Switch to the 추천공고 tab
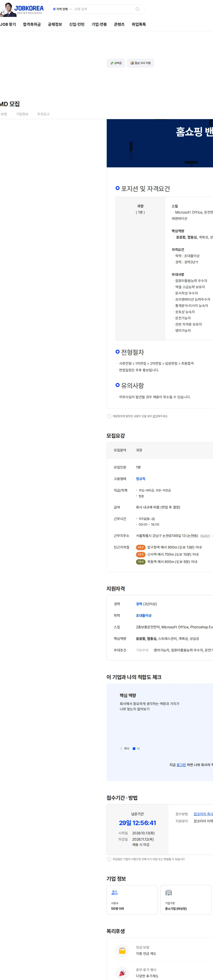Screen dimensions: 213x980 point(43,114)
